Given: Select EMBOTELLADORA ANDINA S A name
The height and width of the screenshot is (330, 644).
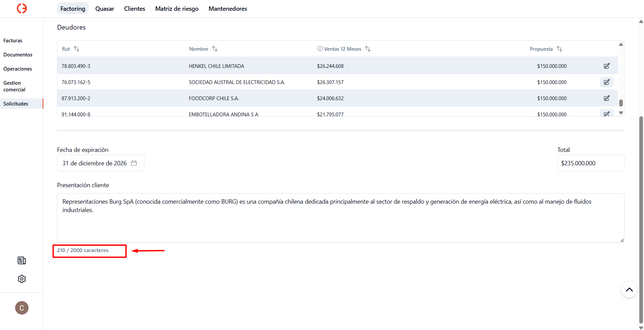Looking at the screenshot, I should (224, 114).
